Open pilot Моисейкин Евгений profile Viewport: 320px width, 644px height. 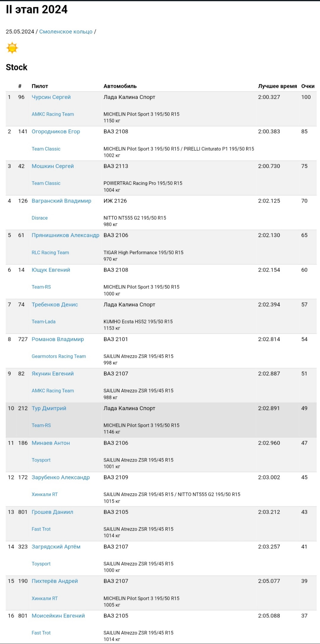(58, 615)
